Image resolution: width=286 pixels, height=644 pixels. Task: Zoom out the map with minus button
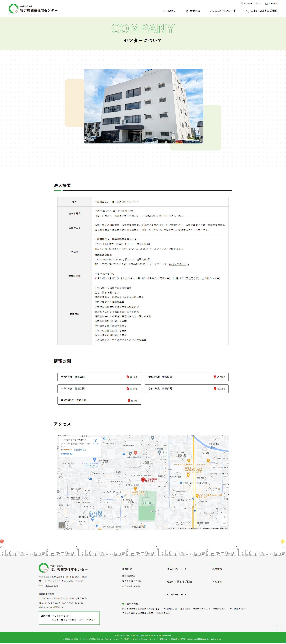click(224, 523)
